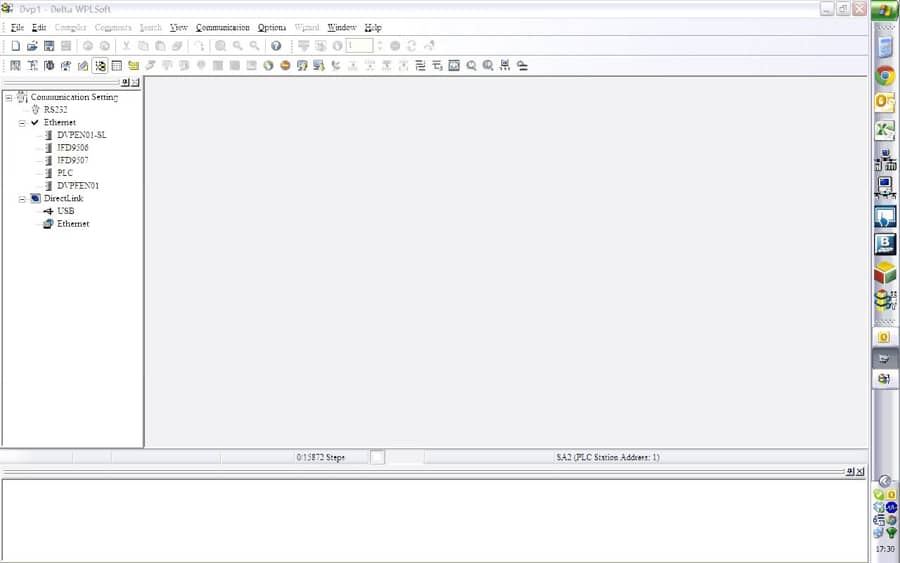Open the Help menu

coord(373,28)
